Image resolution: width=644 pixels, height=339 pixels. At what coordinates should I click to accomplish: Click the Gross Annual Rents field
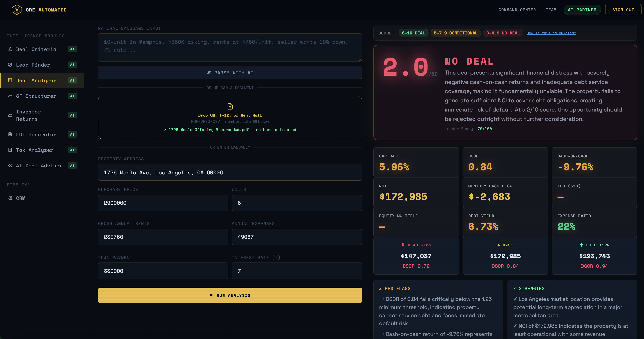point(163,237)
